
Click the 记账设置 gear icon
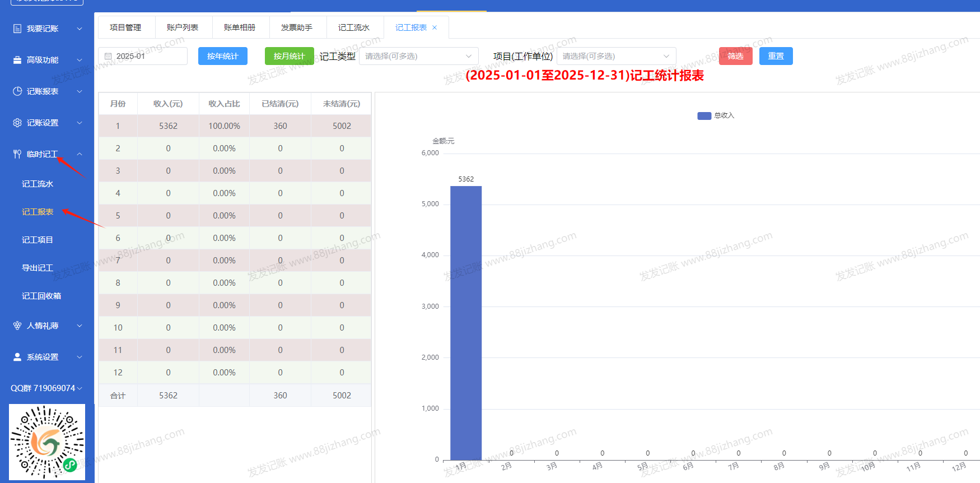pos(17,123)
